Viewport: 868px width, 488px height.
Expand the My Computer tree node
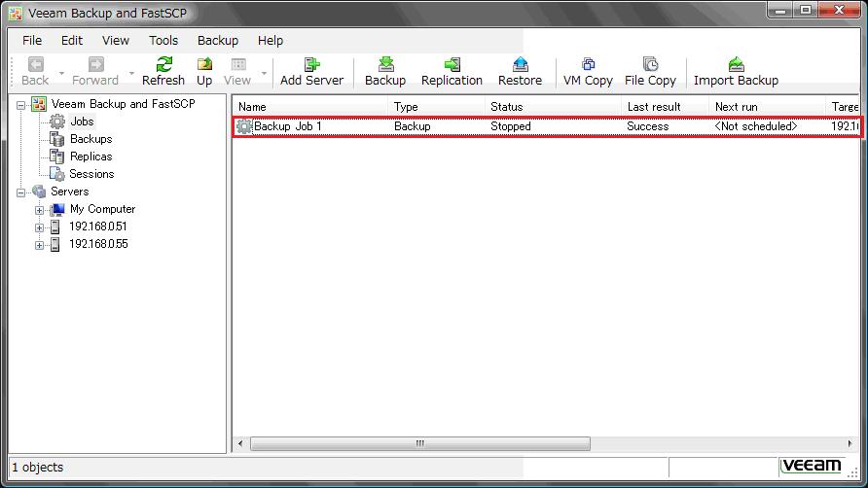[x=40, y=210]
